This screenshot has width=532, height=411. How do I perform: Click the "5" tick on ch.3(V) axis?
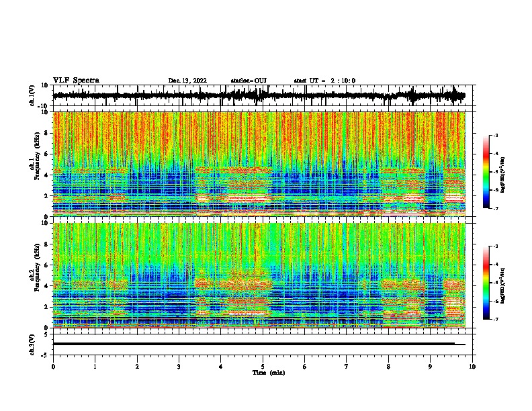tap(47, 334)
